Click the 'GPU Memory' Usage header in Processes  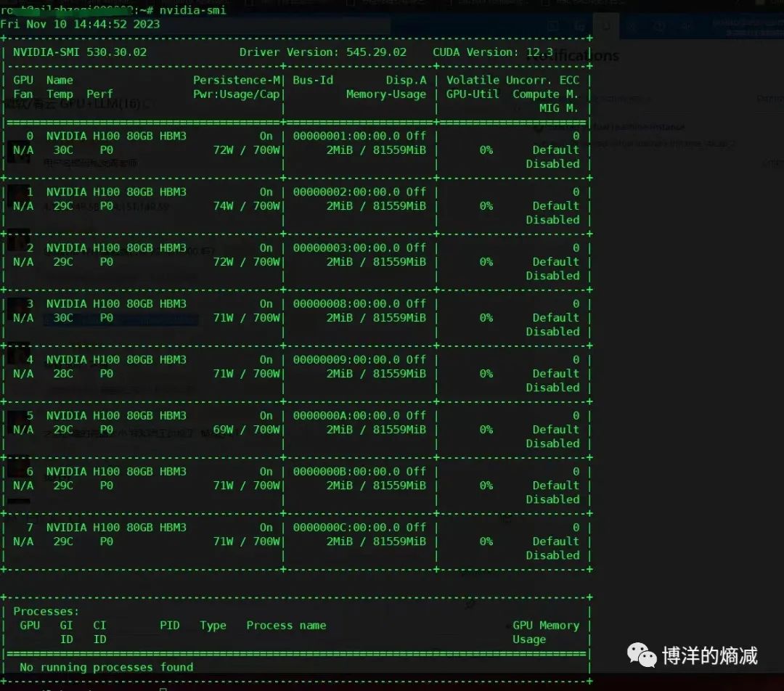point(545,626)
